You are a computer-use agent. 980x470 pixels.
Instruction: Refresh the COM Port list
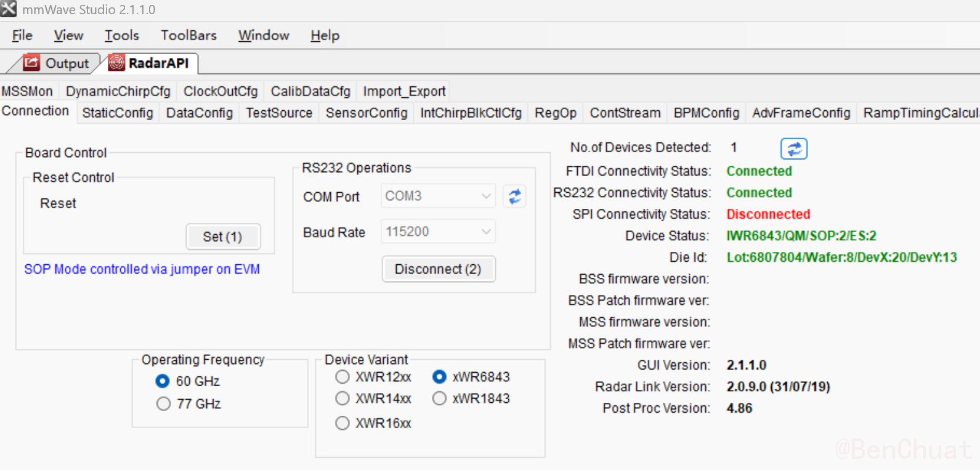click(x=514, y=197)
